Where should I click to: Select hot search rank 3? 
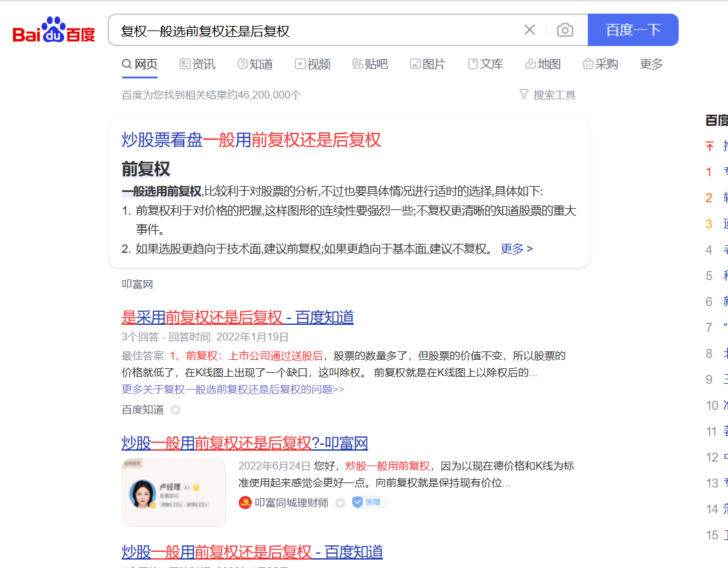pos(709,224)
